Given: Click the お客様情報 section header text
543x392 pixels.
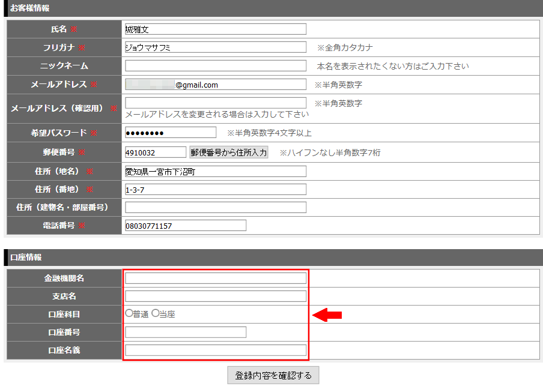Looking at the screenshot, I should 30,8.
